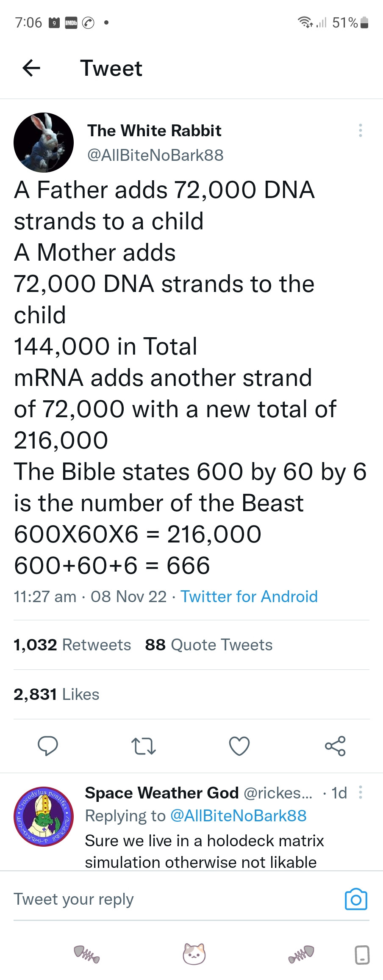Open Space Weather God's avatar
Screen dimensions: 383x980
coord(44,817)
